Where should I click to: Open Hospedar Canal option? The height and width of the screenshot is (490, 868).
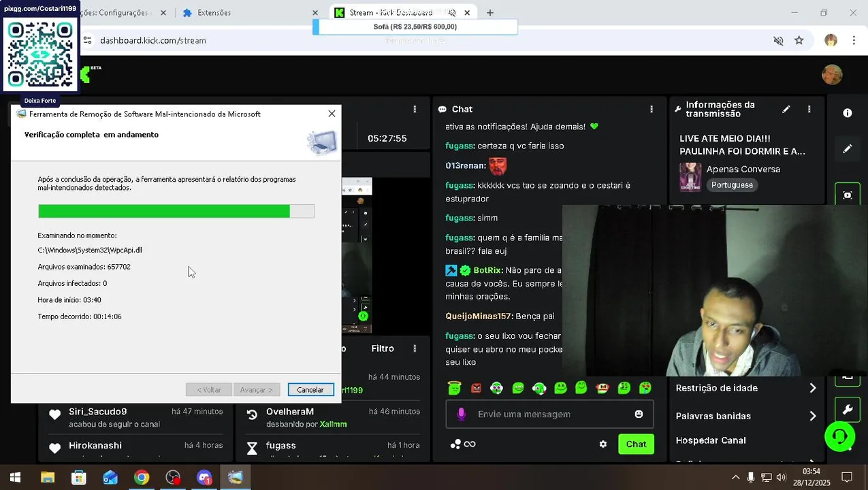pyautogui.click(x=711, y=440)
